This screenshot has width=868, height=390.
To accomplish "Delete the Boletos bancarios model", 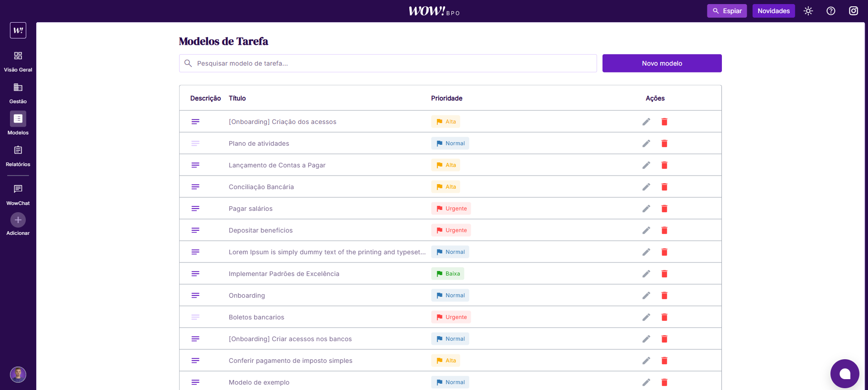I will coord(664,317).
